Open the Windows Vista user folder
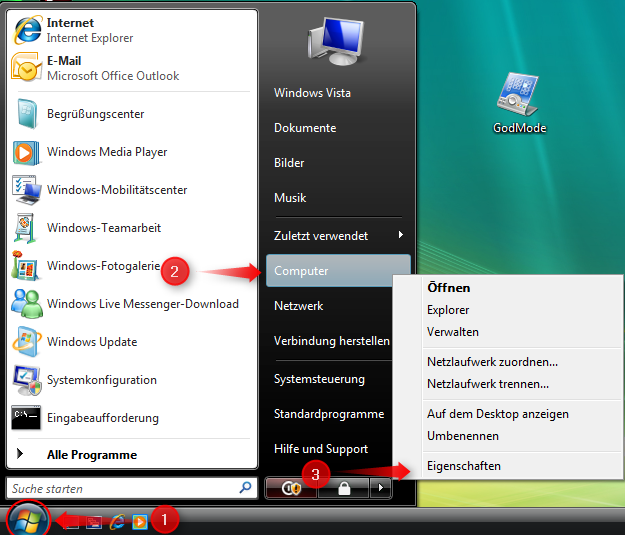 (312, 93)
